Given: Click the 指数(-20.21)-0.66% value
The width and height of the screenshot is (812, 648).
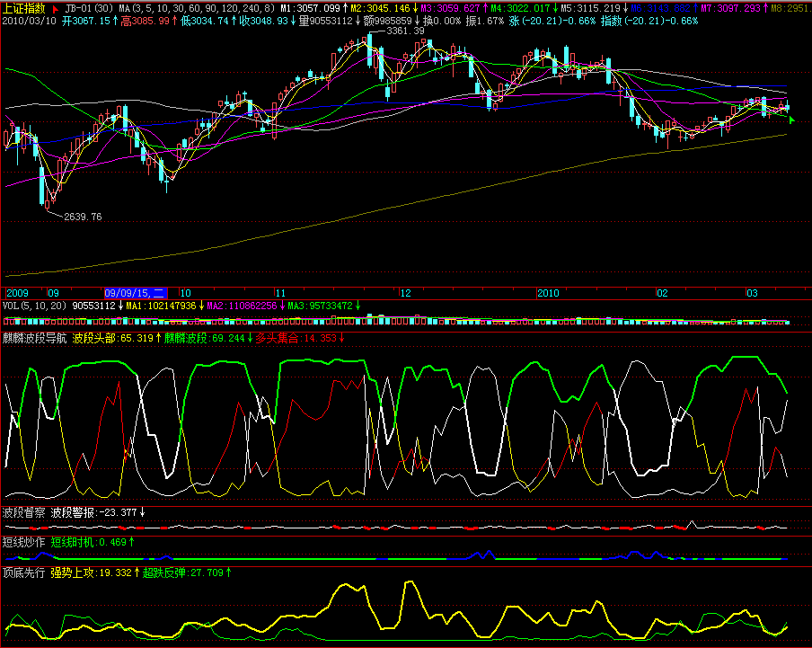Looking at the screenshot, I should point(650,22).
